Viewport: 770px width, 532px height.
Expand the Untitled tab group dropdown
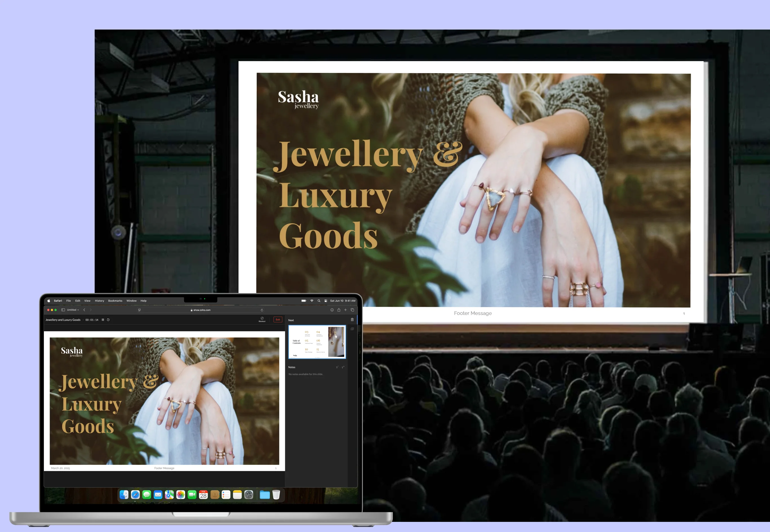tap(73, 310)
